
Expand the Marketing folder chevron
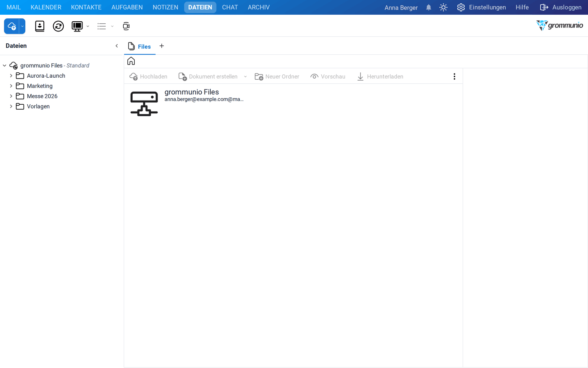(11, 86)
